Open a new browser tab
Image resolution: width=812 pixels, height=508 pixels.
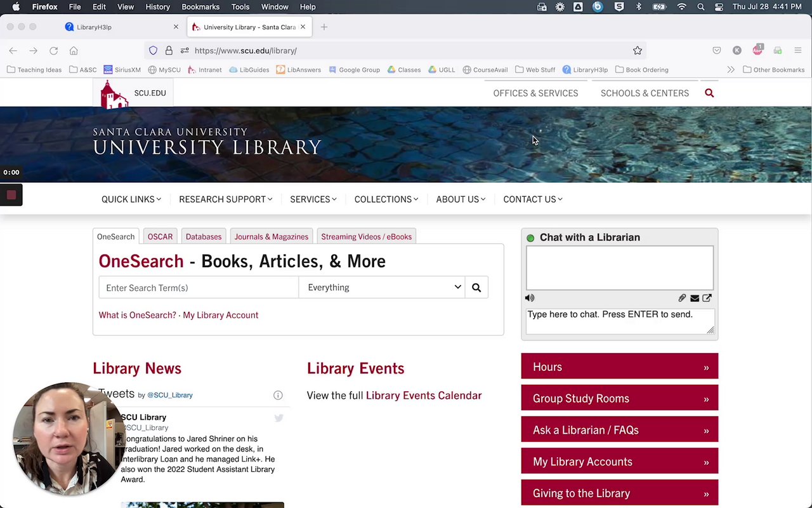pyautogui.click(x=324, y=27)
